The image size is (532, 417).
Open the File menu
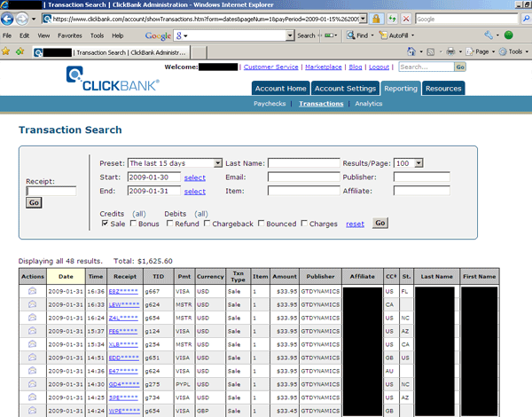[7, 35]
